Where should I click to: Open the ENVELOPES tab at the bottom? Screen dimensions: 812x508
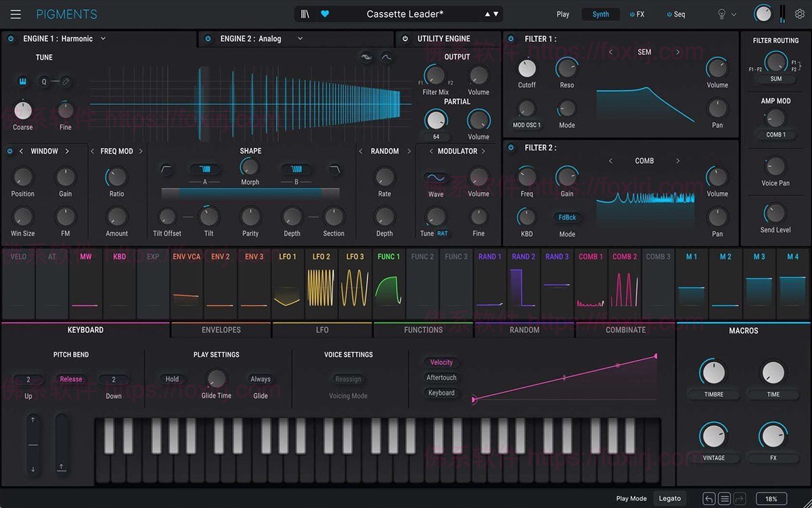coord(220,330)
